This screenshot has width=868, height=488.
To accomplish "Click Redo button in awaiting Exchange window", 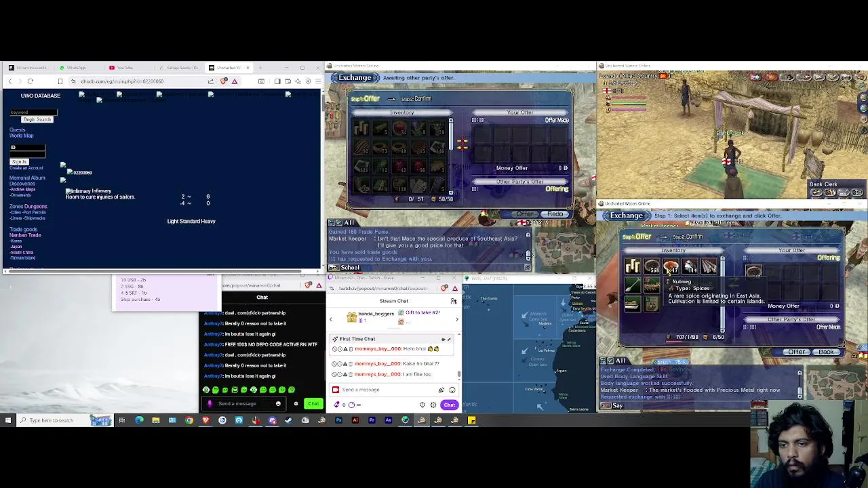I will tap(555, 214).
